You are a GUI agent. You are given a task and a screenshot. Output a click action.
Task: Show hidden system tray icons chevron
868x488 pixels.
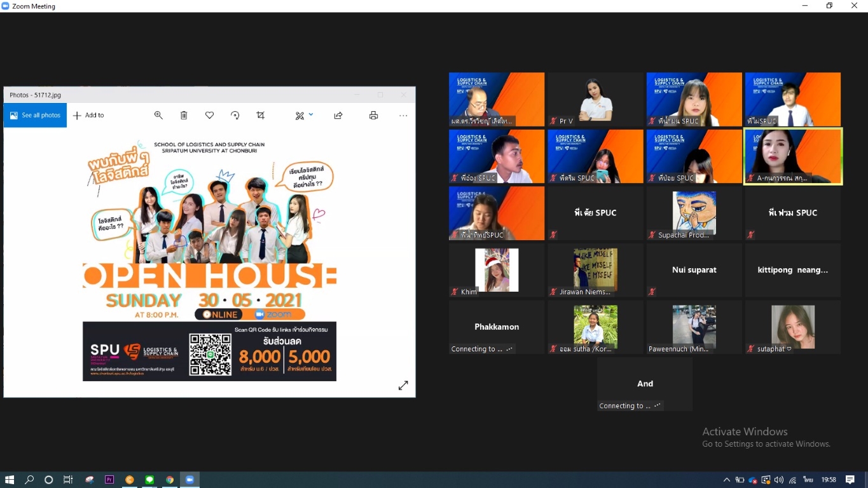tap(727, 480)
